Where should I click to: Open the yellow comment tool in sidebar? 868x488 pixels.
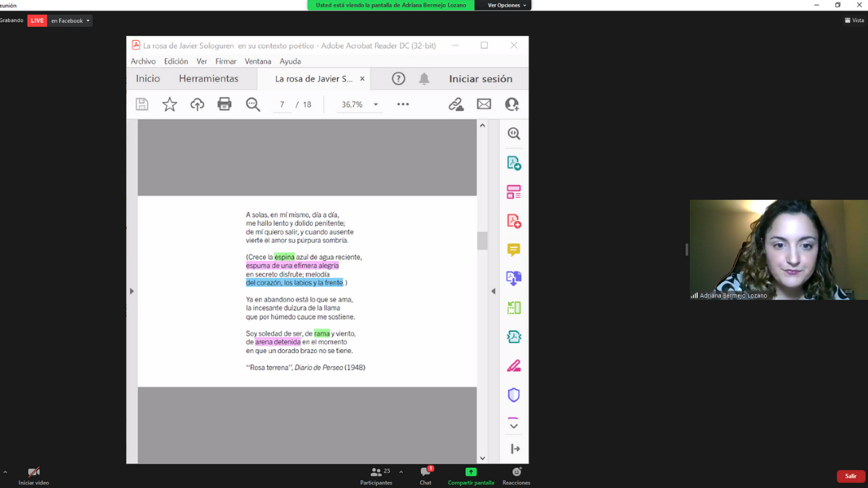tap(514, 249)
